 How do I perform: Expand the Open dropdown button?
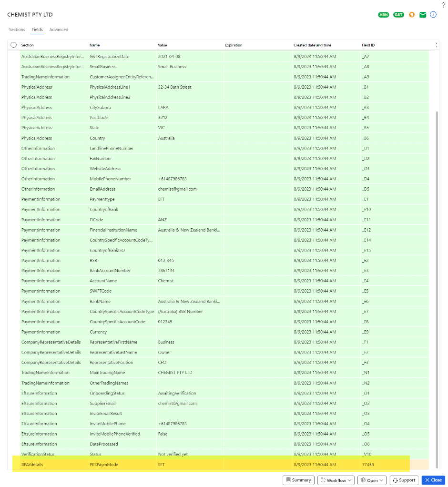tap(372, 480)
